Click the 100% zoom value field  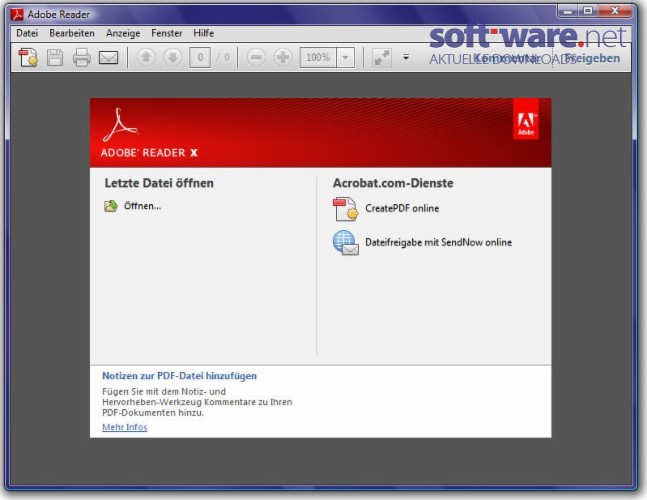point(318,57)
